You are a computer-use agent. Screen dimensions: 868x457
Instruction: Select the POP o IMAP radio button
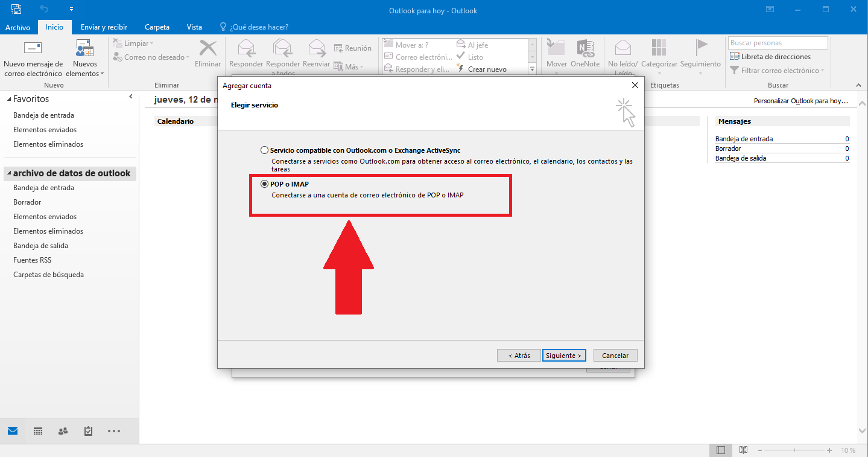pyautogui.click(x=264, y=184)
